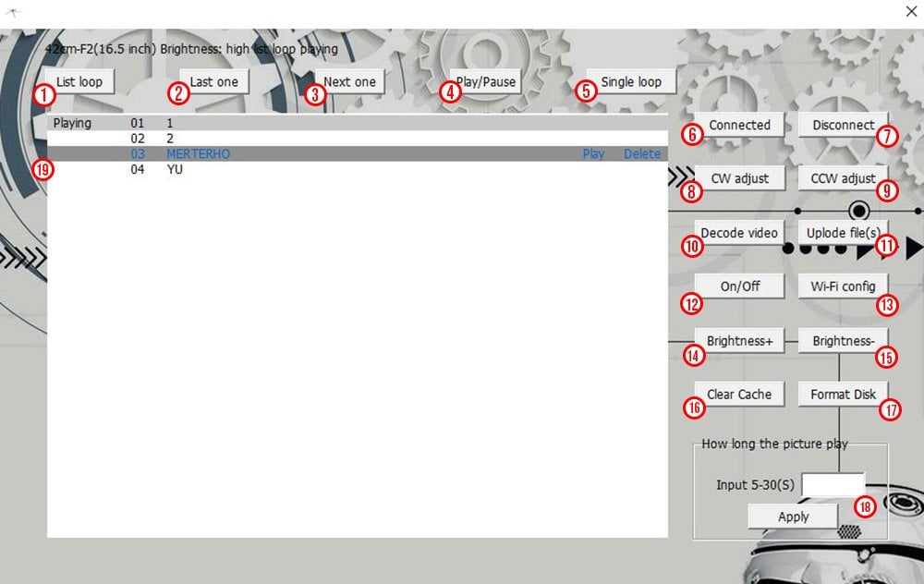
Task: Click the Uplode file(s) button
Action: 843,232
